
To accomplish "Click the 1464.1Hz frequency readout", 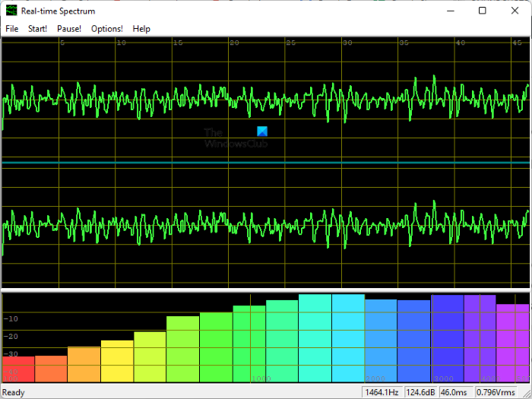I will coord(382,392).
